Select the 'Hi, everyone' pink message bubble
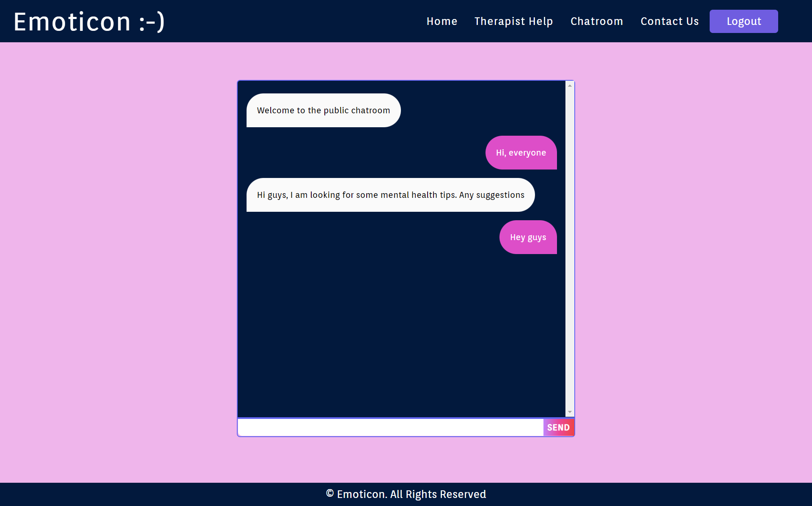812x506 pixels. click(x=521, y=153)
